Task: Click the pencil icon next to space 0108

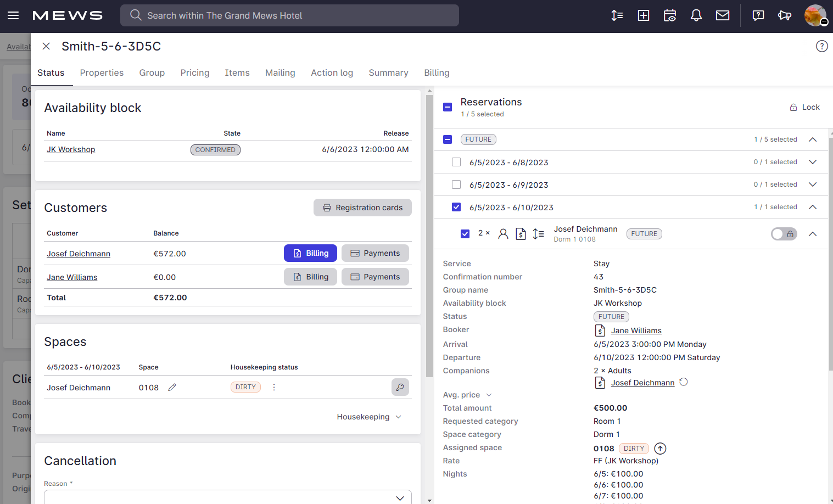Action: tap(172, 387)
